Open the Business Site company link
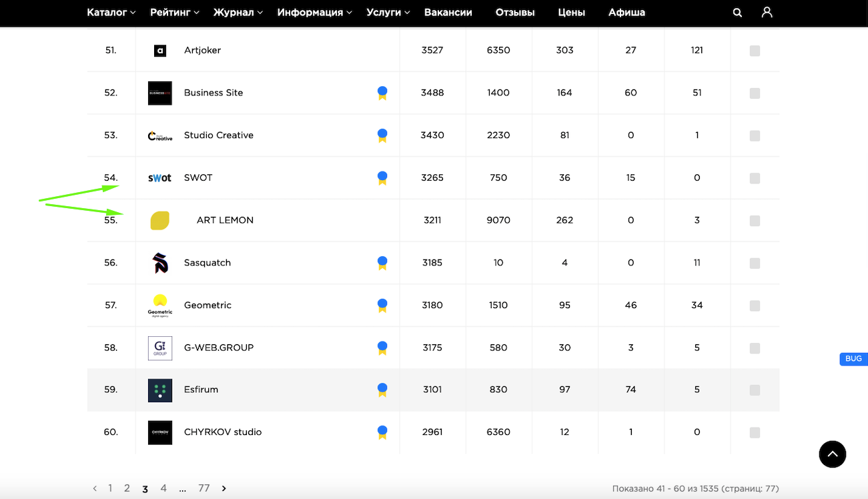This screenshot has height=499, width=868. click(213, 93)
